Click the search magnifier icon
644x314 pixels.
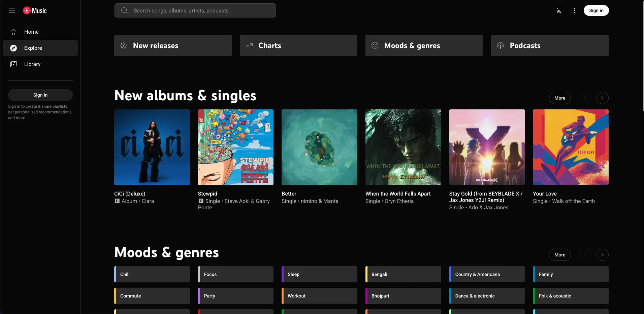124,10
